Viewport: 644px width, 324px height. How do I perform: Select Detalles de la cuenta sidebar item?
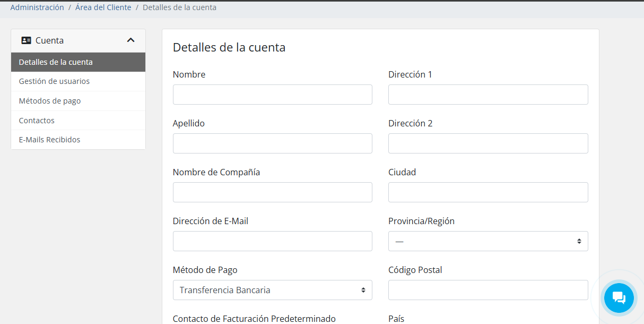pyautogui.click(x=56, y=62)
